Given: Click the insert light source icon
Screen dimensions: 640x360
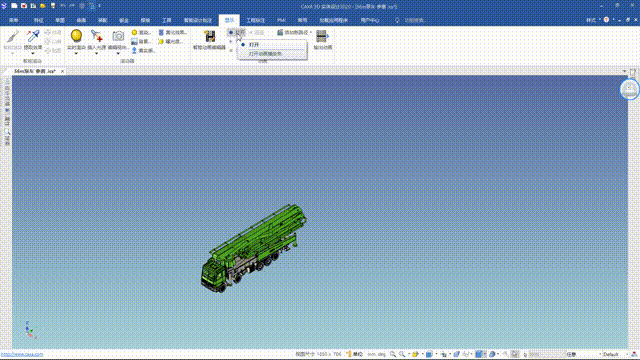Looking at the screenshot, I should point(97,36).
